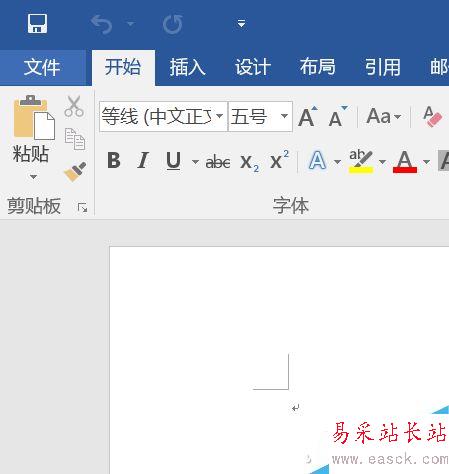The width and height of the screenshot is (449, 474).
Task: Expand the 粘贴 options arrow
Action: [33, 176]
